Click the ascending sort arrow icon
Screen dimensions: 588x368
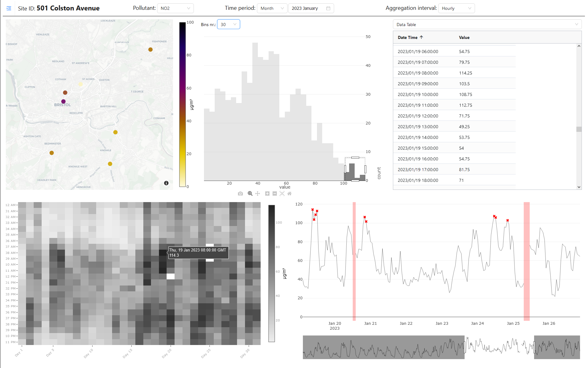coord(421,37)
